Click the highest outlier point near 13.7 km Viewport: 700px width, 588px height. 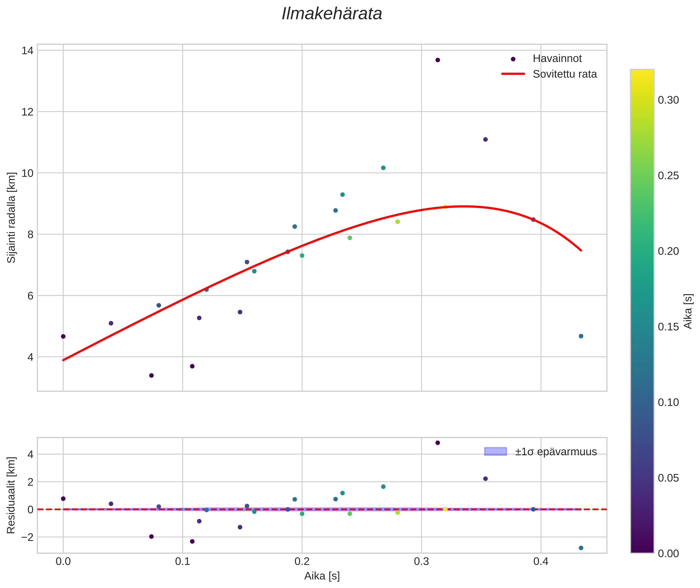(x=438, y=60)
